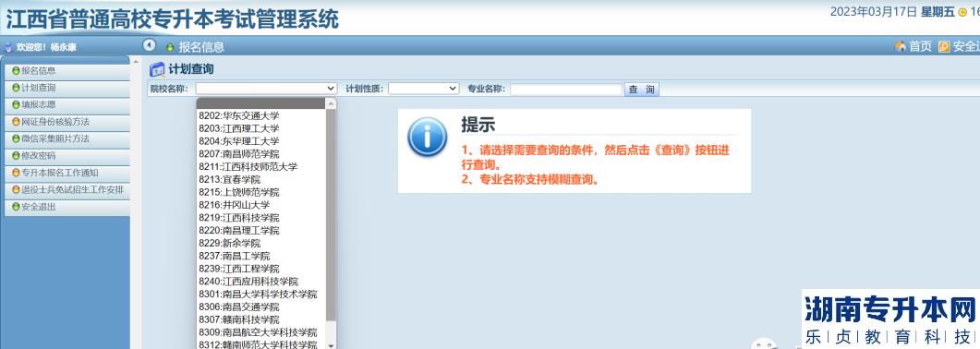The image size is (980, 349).
Task: Click the orange bullet beside 专升本报名工作通知
Action: coord(17,173)
